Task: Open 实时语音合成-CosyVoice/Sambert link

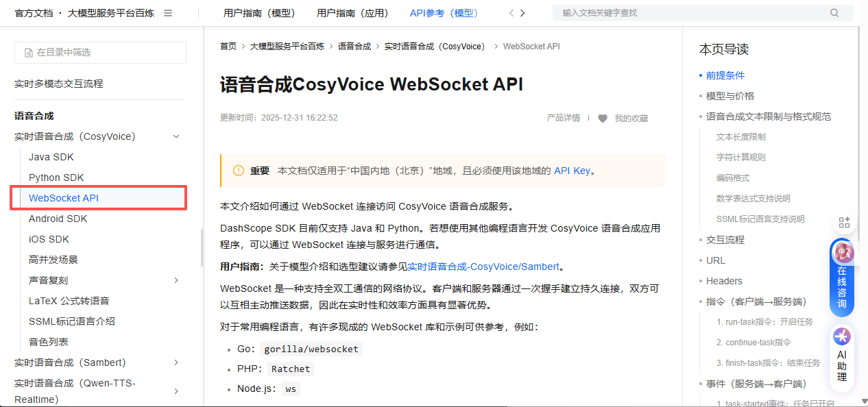Action: coord(483,267)
